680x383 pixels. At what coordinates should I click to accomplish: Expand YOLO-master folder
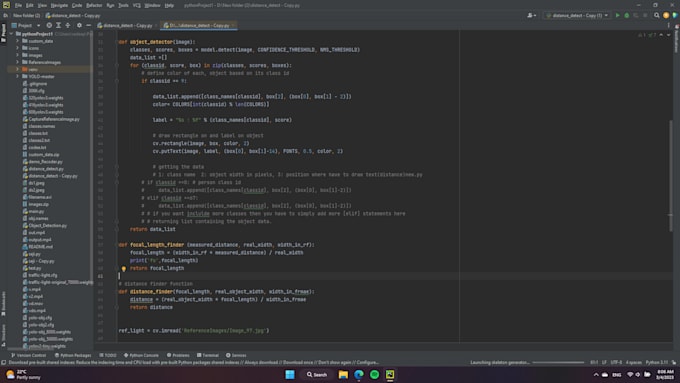coord(17,76)
